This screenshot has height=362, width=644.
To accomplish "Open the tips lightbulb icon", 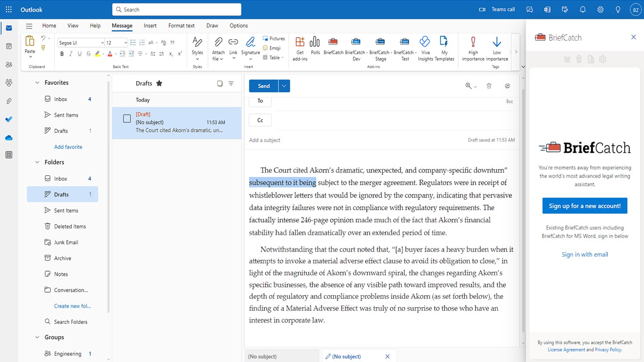I will pos(618,9).
